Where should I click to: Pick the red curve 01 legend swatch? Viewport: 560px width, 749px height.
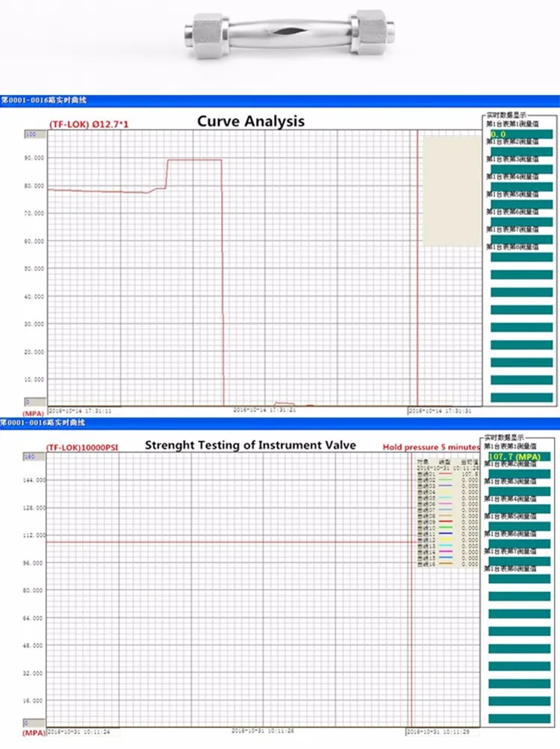coord(445,473)
